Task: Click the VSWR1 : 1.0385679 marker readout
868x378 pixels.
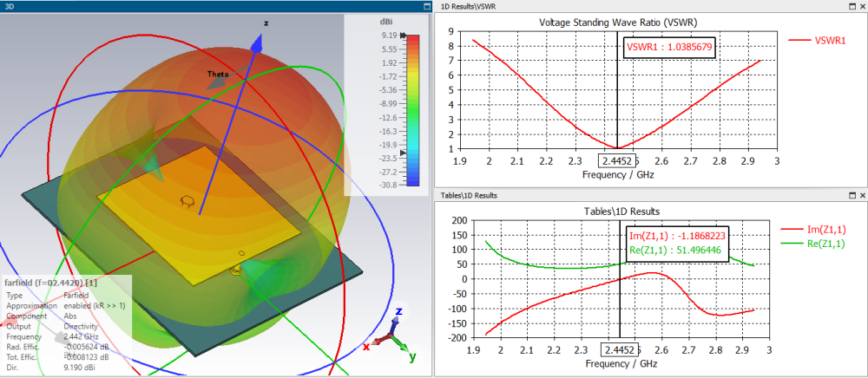Action: 670,48
